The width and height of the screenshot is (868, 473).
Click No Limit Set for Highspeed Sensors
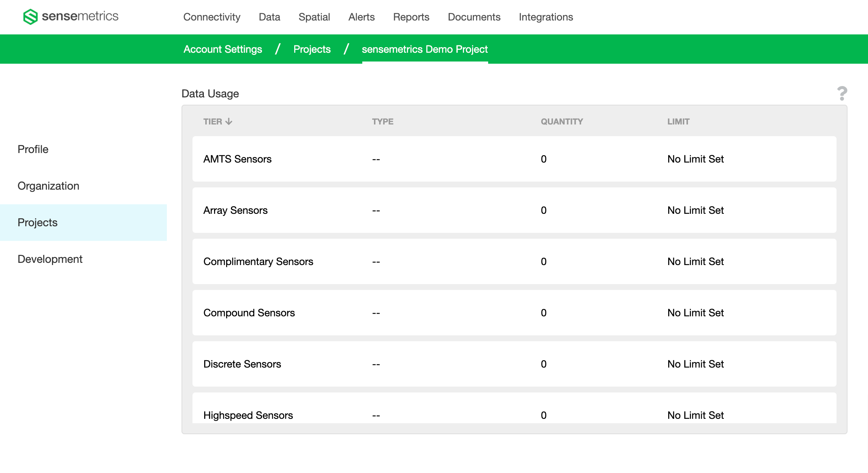[696, 415]
